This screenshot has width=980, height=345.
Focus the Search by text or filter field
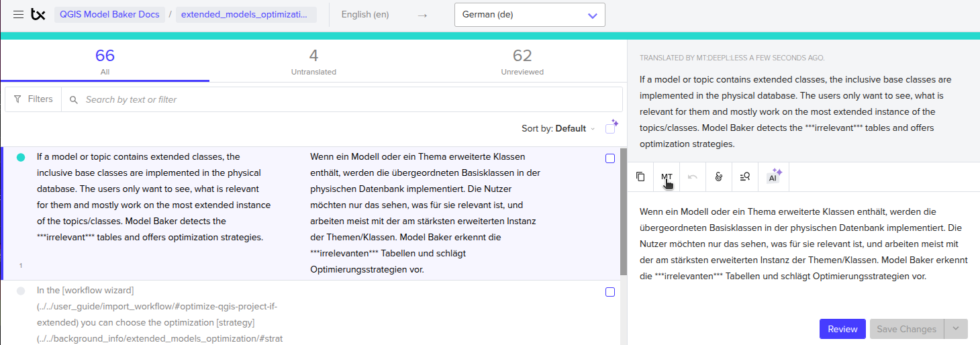point(342,99)
